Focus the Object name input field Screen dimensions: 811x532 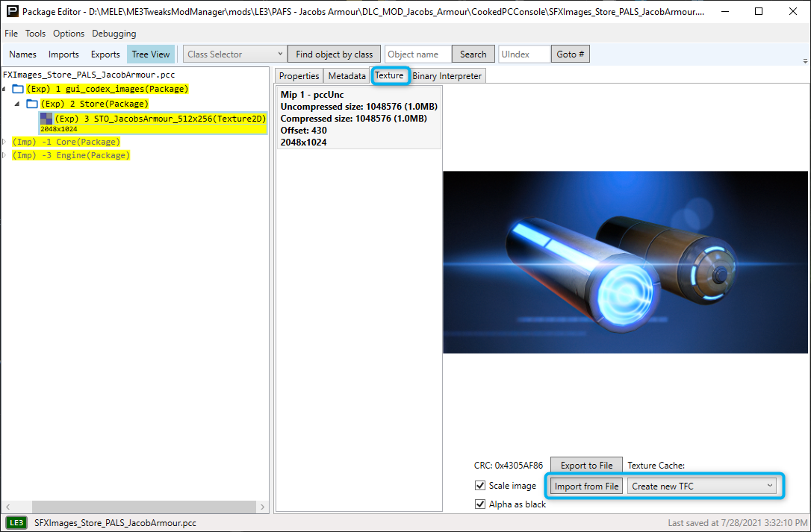[x=418, y=54]
